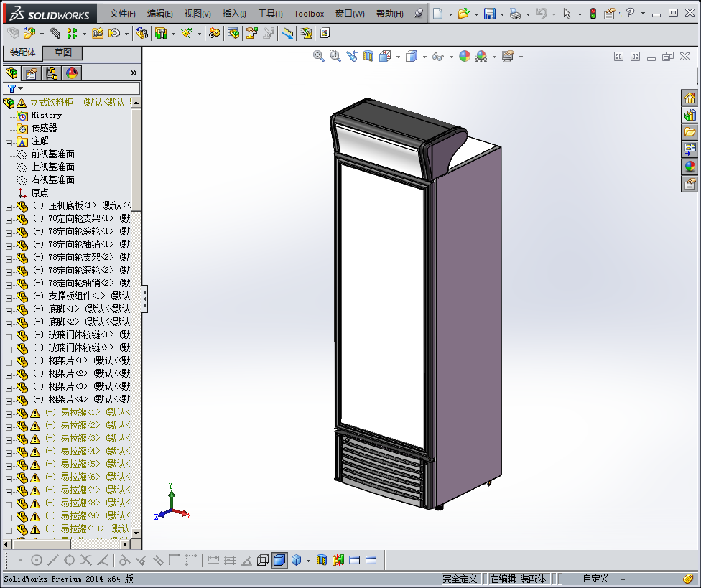Select the 原点 origin item
The image size is (701, 588).
[x=40, y=192]
